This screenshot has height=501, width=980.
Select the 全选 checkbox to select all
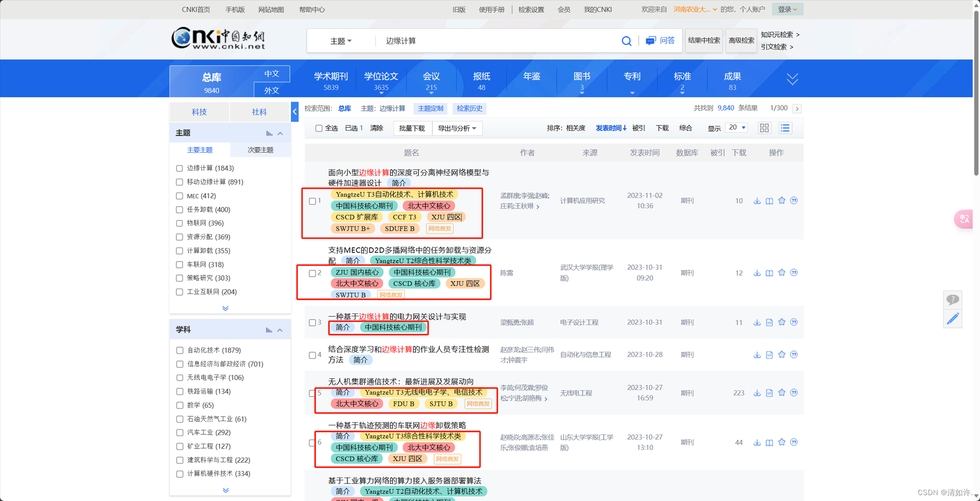tap(319, 128)
